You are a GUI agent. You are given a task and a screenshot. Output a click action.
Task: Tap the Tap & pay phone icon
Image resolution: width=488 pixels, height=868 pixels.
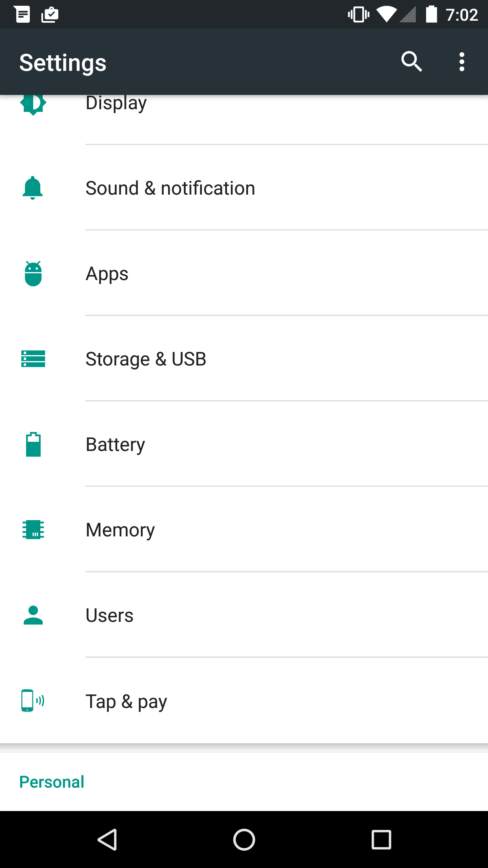[x=33, y=701]
